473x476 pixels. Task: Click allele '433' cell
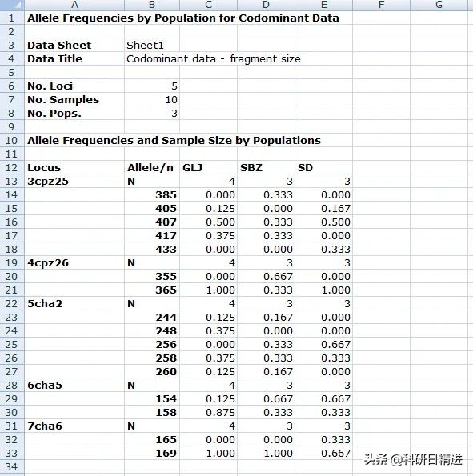click(152, 250)
